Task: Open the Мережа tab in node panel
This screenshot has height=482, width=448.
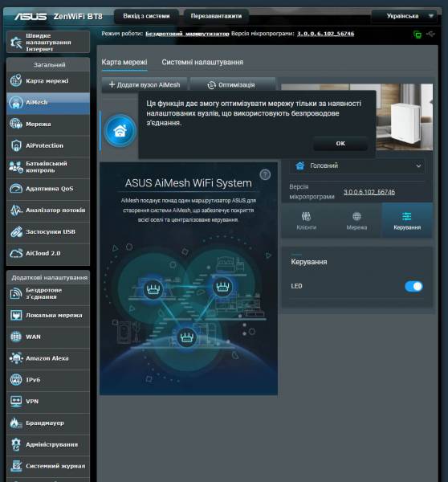Action: [356, 221]
